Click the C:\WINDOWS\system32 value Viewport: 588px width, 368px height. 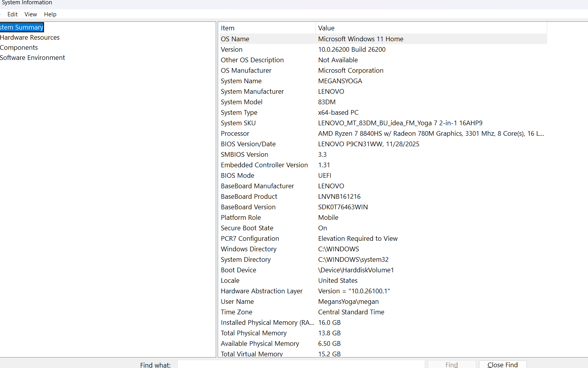pos(353,259)
